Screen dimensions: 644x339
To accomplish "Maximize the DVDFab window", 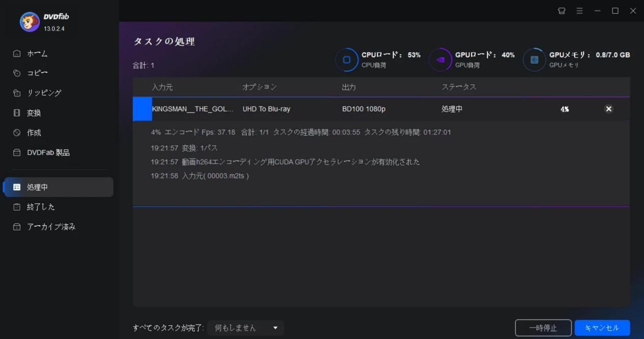I will click(x=615, y=11).
